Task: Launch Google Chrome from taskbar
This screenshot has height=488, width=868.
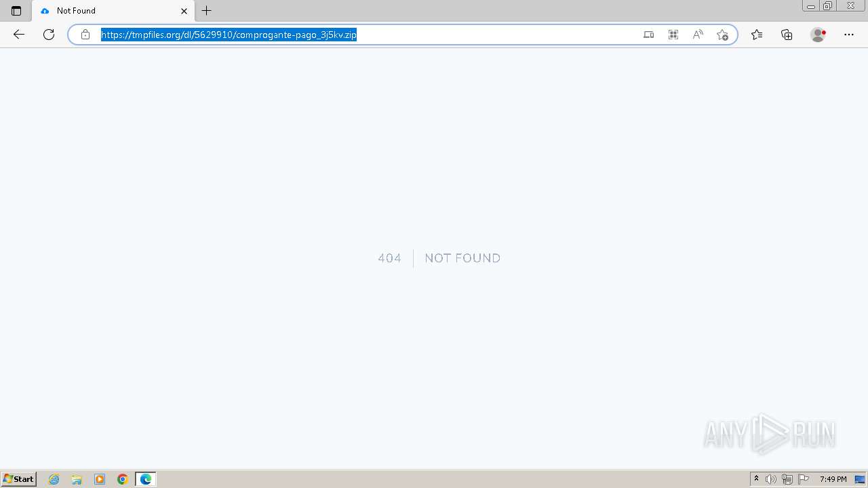Action: 123,479
